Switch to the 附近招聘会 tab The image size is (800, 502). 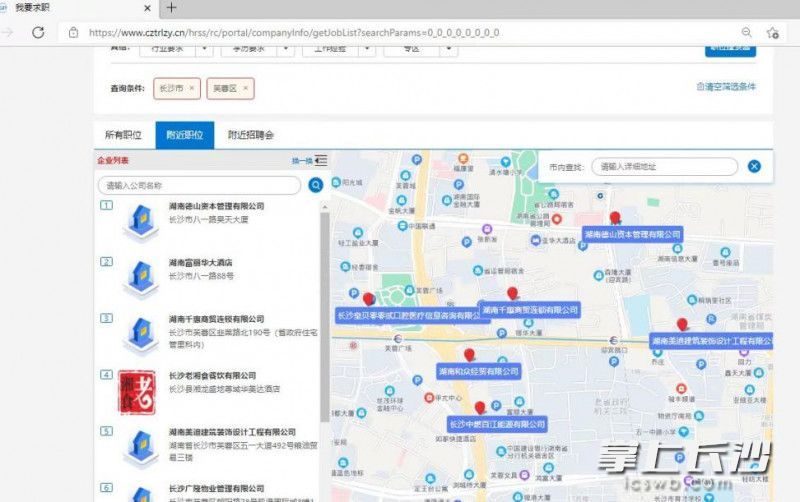pos(250,134)
